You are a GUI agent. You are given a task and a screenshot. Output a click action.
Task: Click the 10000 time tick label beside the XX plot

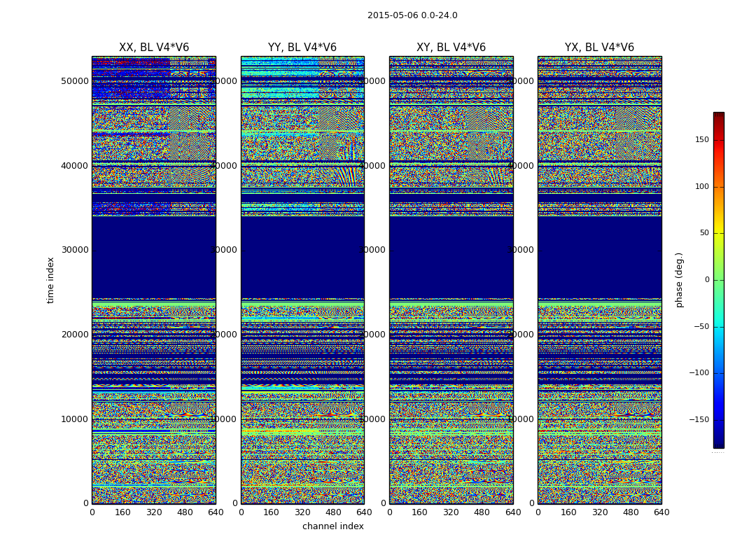[x=74, y=419]
